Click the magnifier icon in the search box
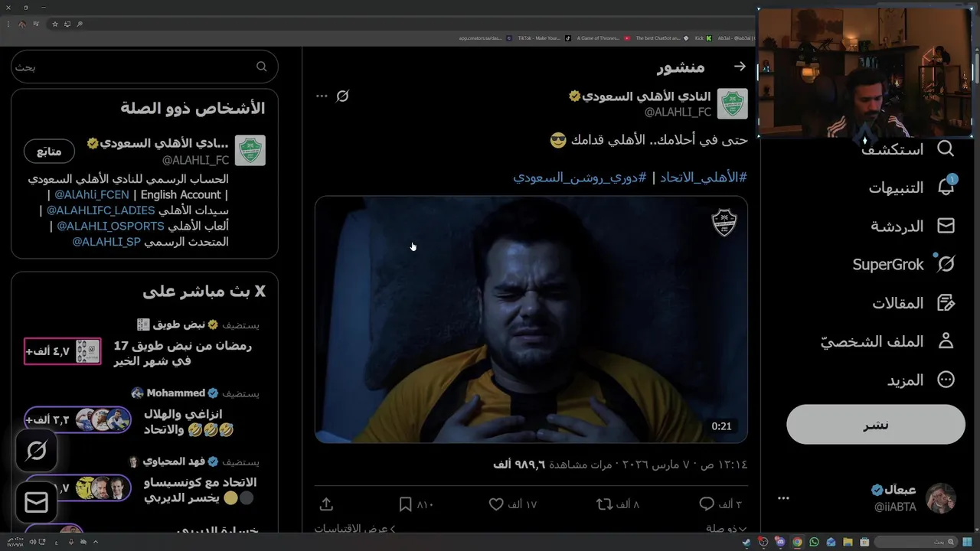 [x=262, y=67]
